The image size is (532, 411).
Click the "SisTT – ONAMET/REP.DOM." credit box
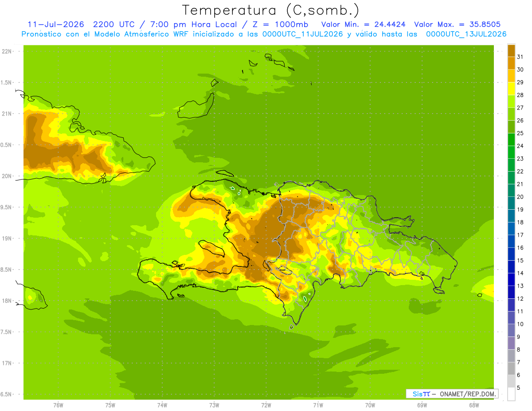[452, 394]
